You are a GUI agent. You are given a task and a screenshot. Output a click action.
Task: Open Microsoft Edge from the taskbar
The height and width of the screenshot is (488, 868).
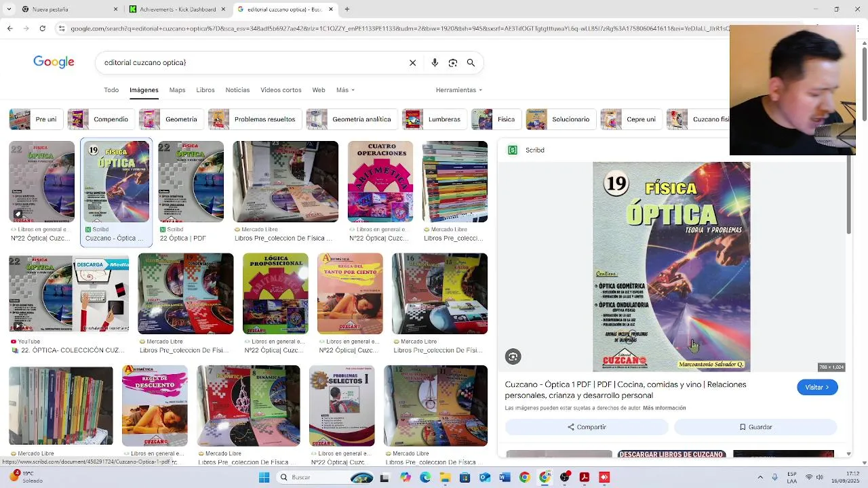coord(425,477)
